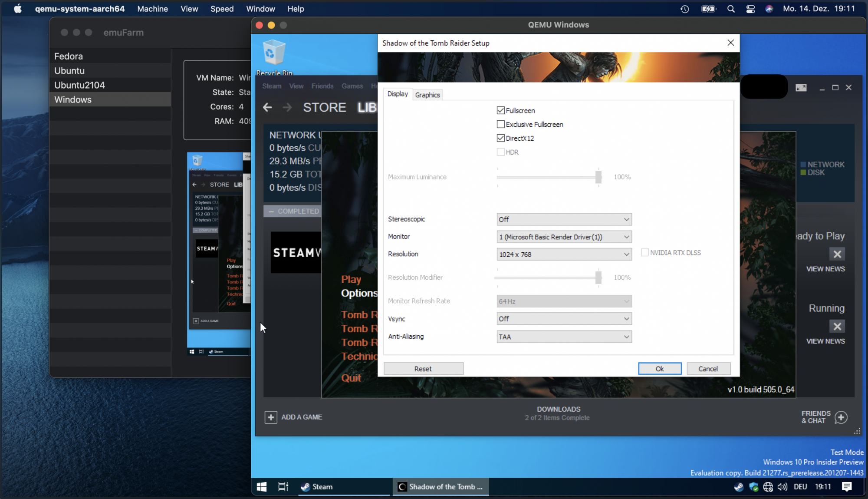The width and height of the screenshot is (868, 499).
Task: Switch to the Graphics tab
Action: pos(427,95)
